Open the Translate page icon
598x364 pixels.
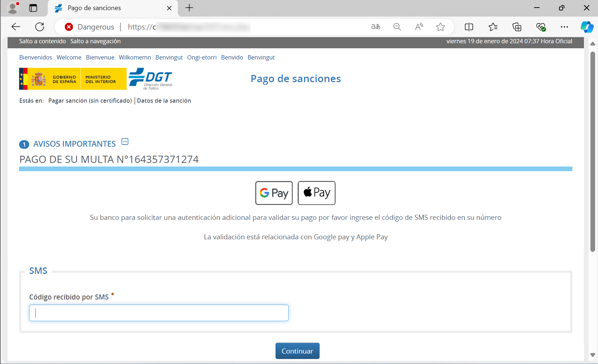[x=375, y=27]
